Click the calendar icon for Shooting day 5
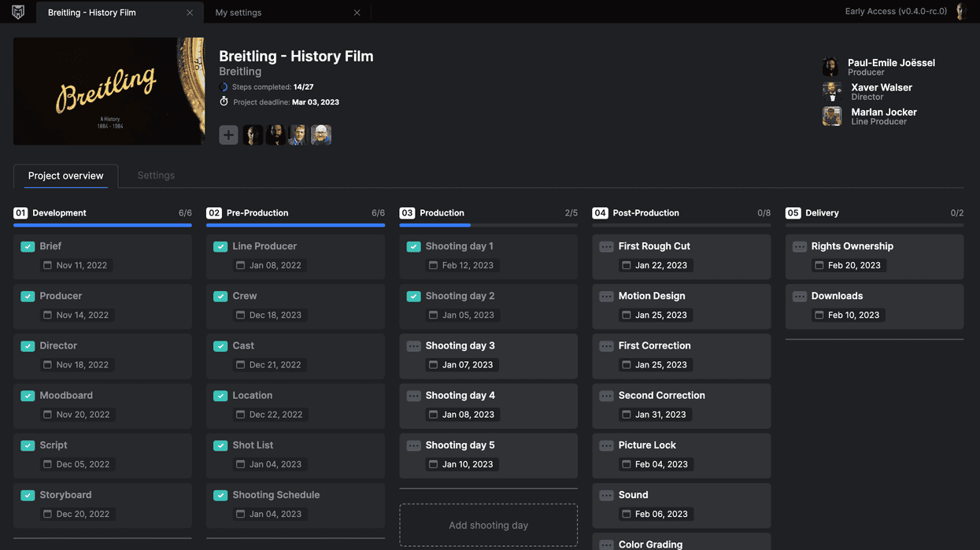 433,464
